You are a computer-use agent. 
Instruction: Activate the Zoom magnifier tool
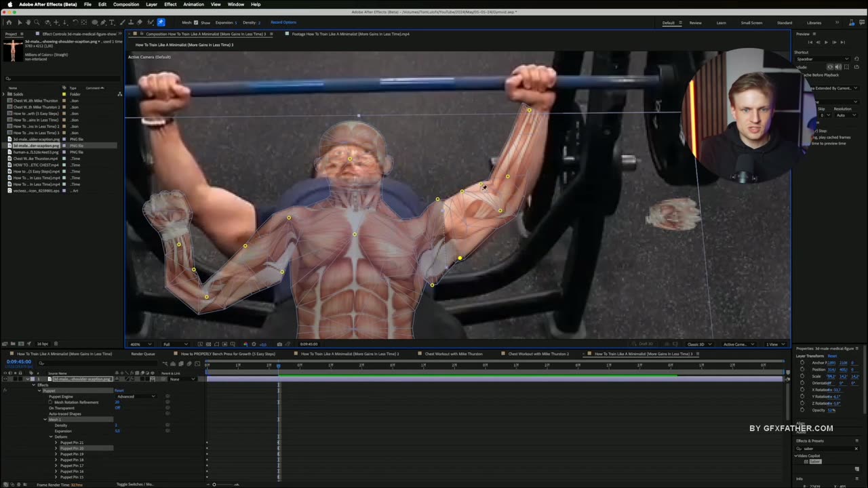(x=37, y=22)
